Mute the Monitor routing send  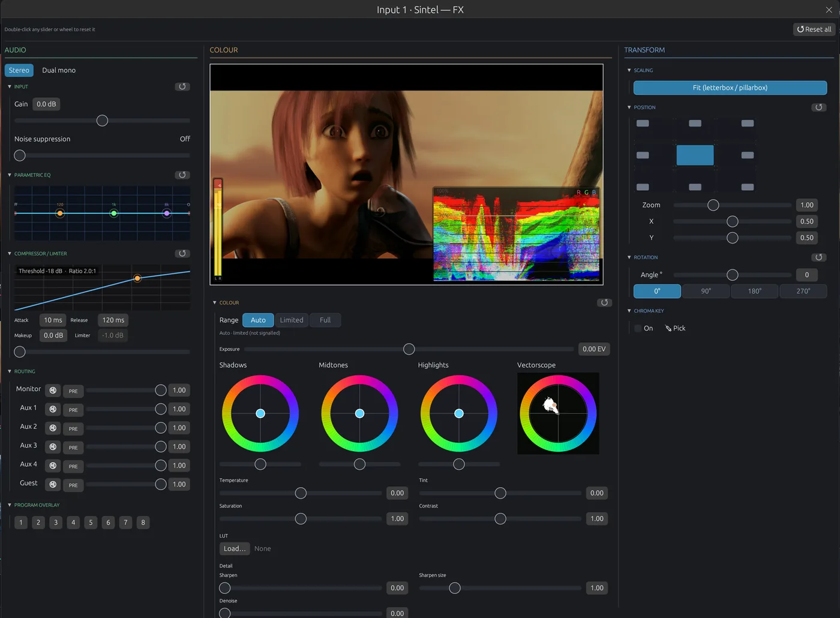(x=53, y=391)
